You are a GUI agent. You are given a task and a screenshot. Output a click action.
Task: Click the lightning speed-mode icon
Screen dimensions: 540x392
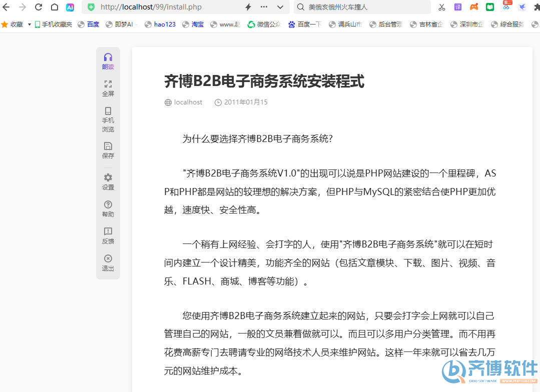point(248,7)
